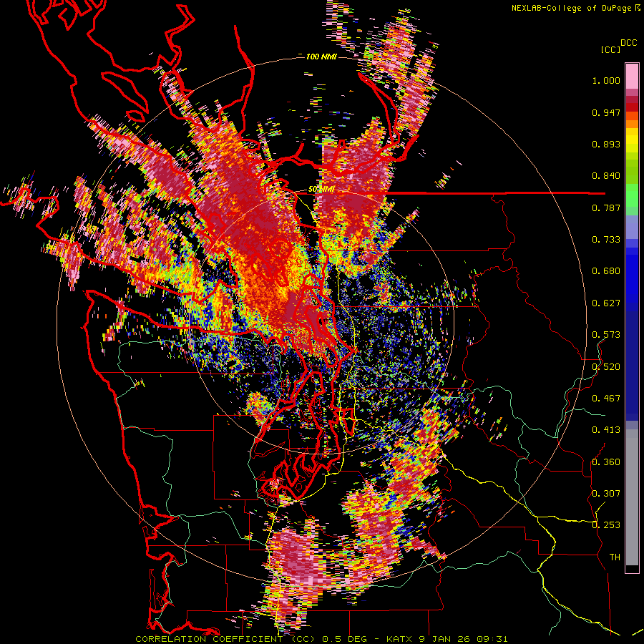The height and width of the screenshot is (644, 644).
Task: Click the [CC] units label
Action: coord(610,49)
